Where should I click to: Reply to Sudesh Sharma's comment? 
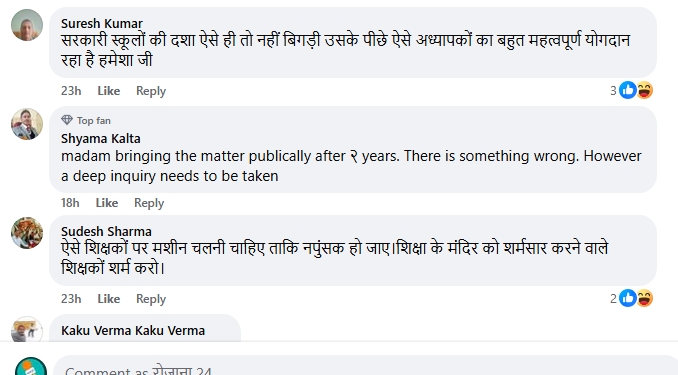tap(151, 299)
